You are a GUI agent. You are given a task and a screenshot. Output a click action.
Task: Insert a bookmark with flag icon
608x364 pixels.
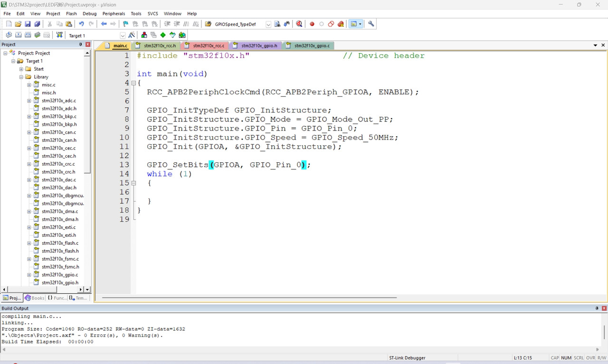[125, 24]
